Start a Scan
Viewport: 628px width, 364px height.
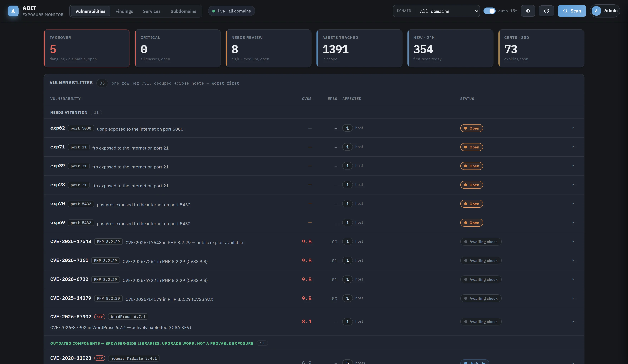[x=572, y=11]
